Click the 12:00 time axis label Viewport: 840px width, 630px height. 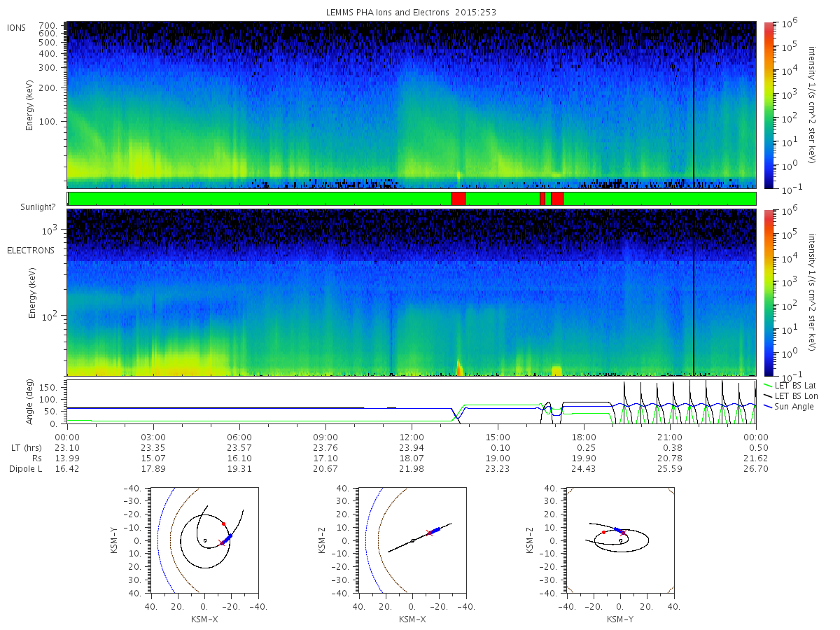tap(412, 437)
